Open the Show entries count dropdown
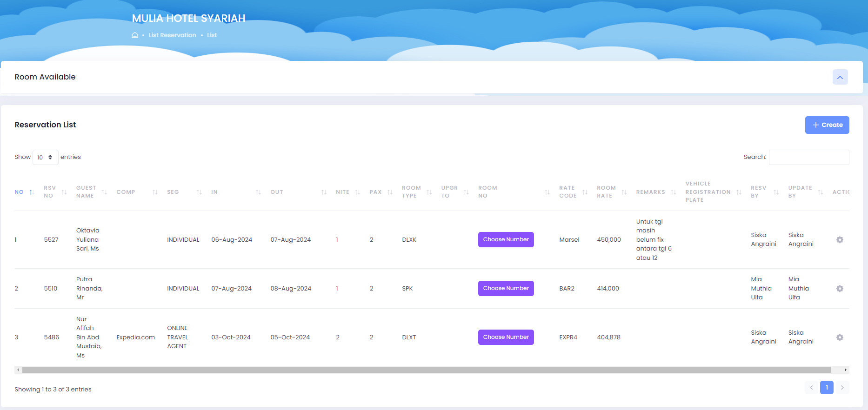 [x=45, y=157]
